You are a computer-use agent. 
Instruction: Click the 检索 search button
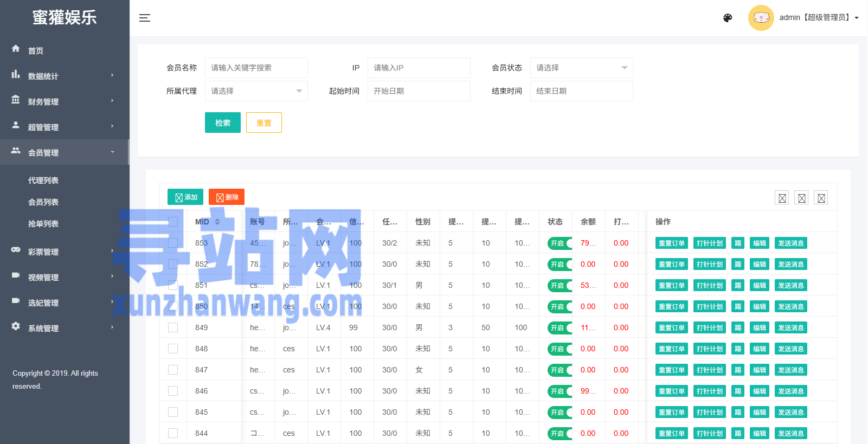tap(222, 123)
